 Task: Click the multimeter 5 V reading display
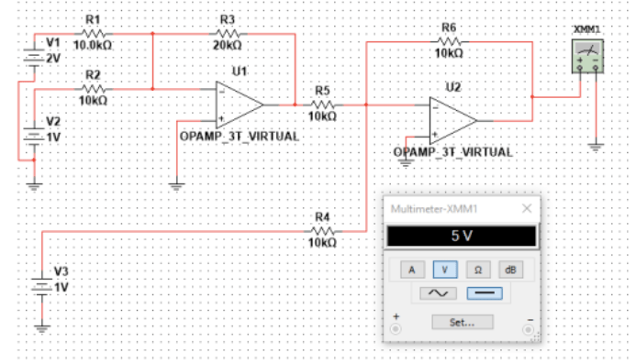(x=462, y=236)
